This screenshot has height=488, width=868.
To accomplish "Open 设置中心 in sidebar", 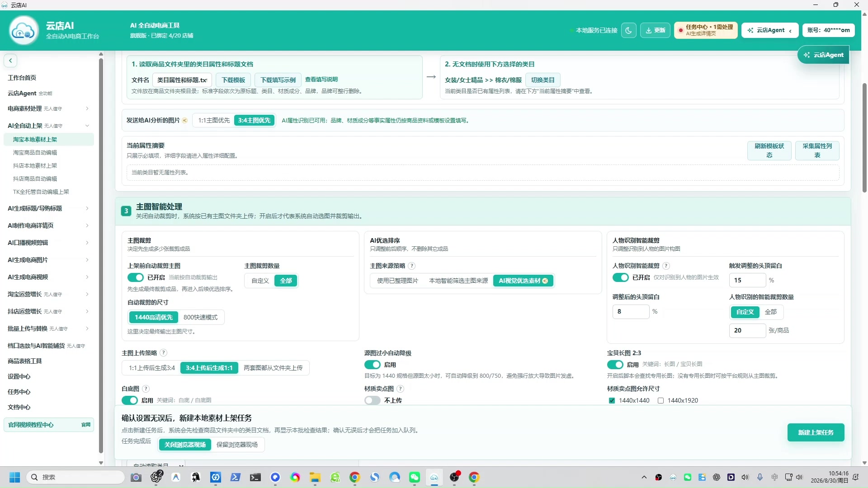I will coord(19,376).
